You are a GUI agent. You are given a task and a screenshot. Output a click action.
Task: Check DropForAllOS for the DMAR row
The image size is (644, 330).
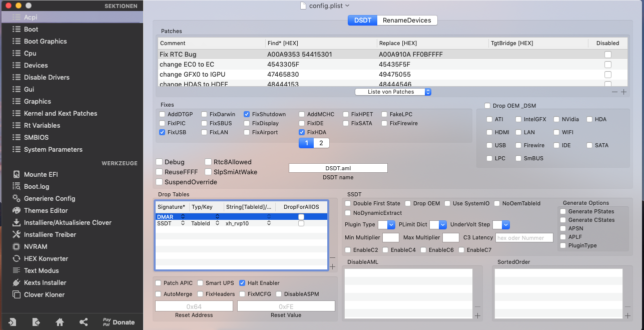301,216
